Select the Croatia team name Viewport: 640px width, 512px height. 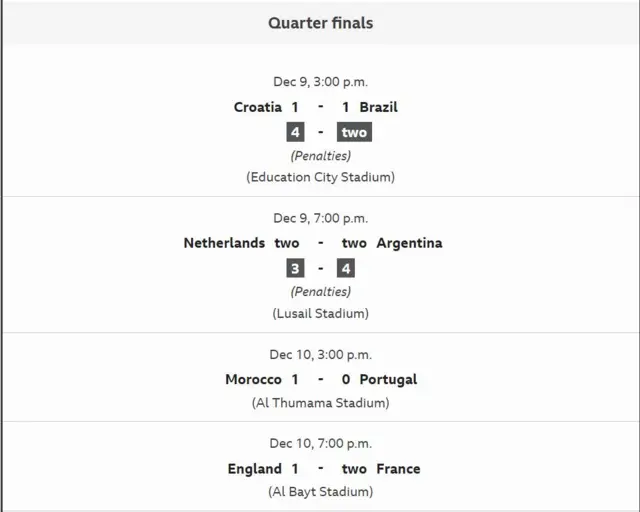[x=257, y=107]
